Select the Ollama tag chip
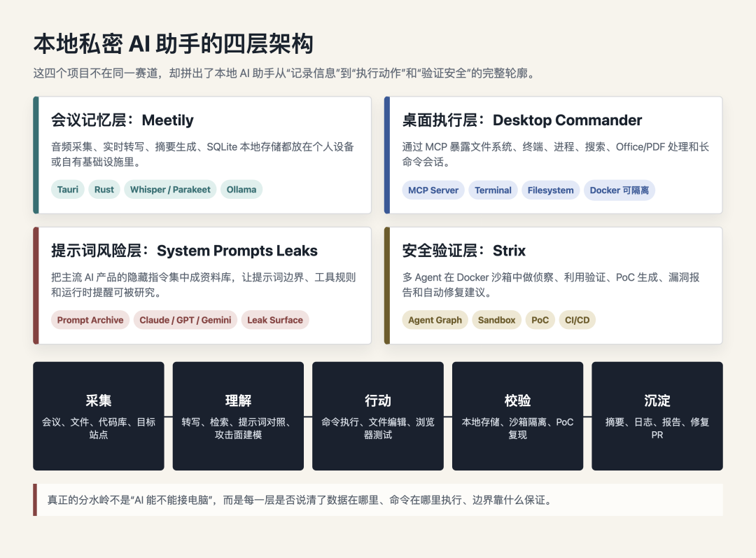 pos(241,190)
